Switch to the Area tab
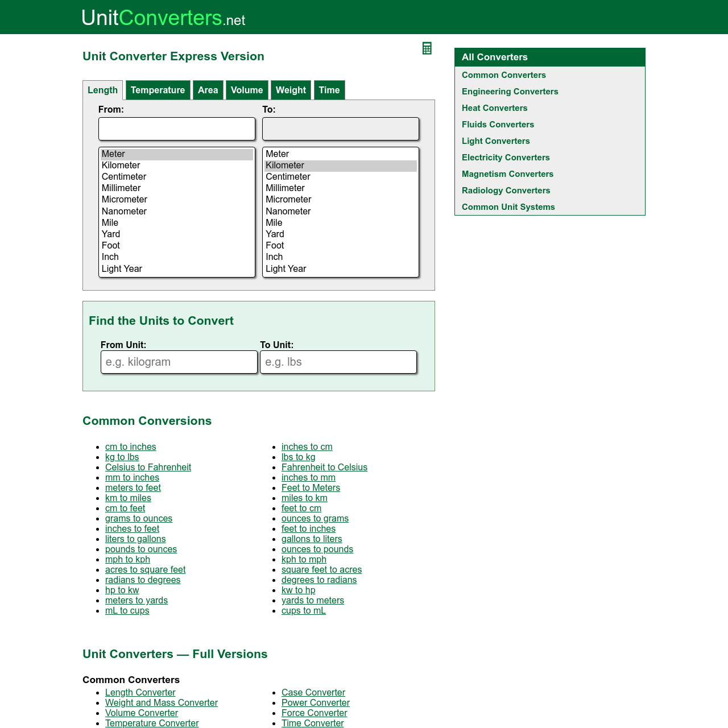The width and height of the screenshot is (728, 728). (208, 90)
